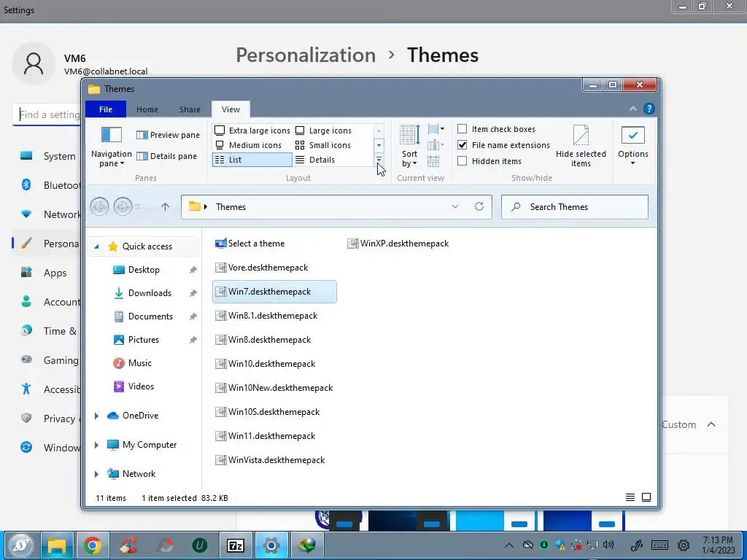Open System in Settings sidebar
Image resolution: width=747 pixels, height=560 pixels.
[47, 156]
